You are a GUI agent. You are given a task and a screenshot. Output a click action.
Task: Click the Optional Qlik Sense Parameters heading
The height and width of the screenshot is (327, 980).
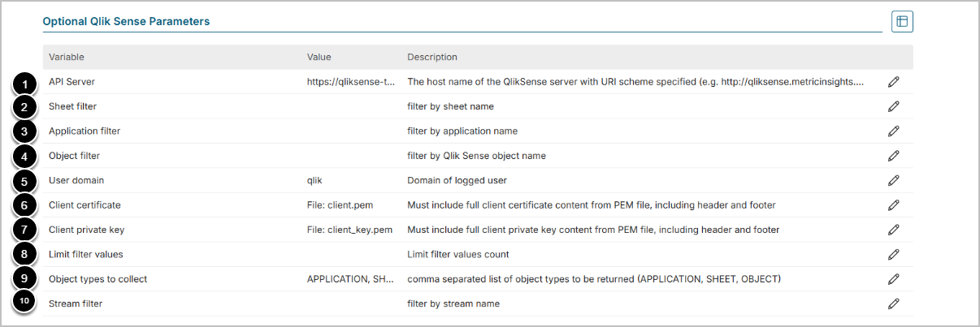[x=126, y=22]
